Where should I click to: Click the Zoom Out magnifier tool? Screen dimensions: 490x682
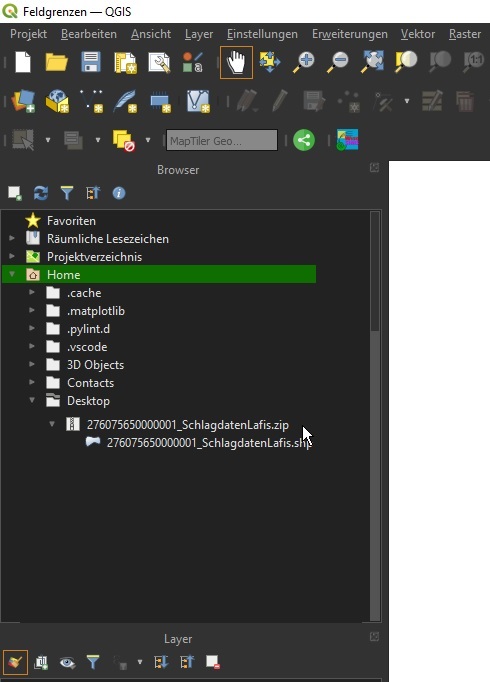[x=338, y=62]
